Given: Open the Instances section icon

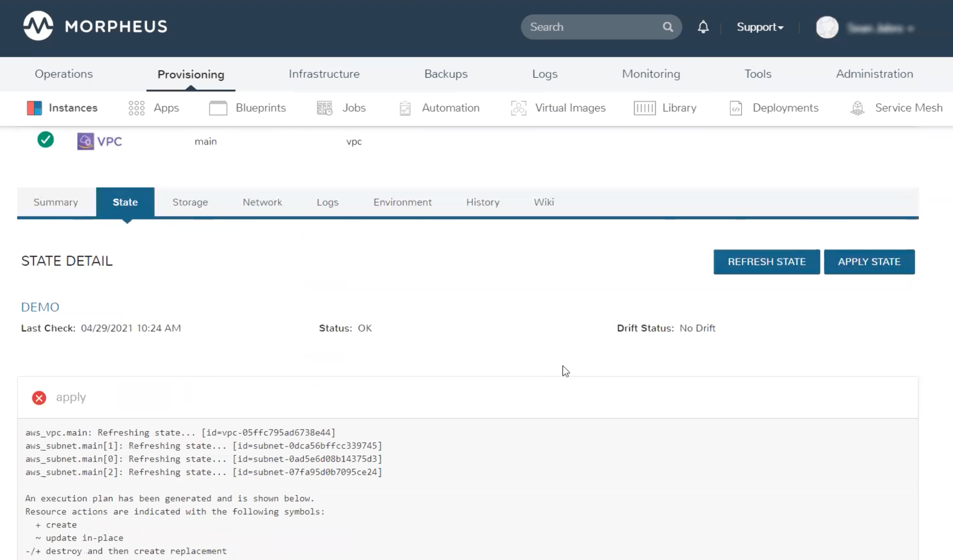Looking at the screenshot, I should [34, 108].
